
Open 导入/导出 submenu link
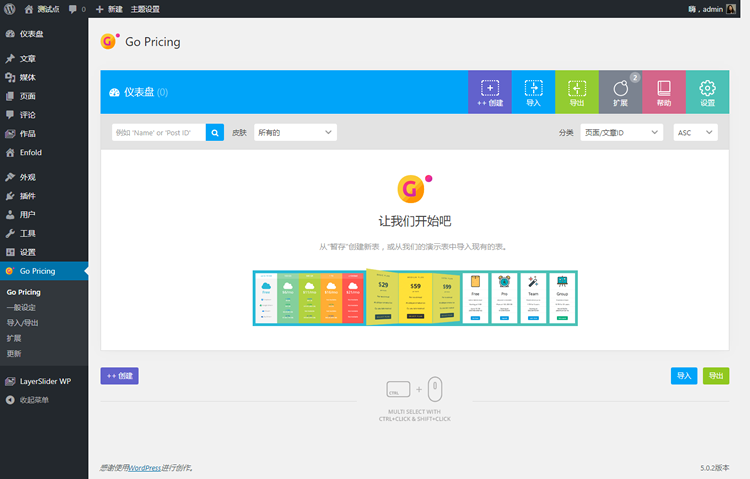(22, 323)
